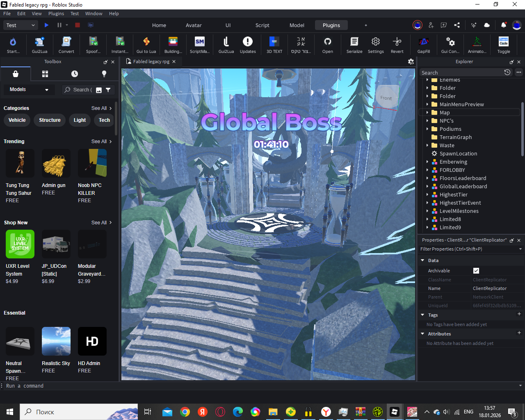Open the Toolbox inventory grid tab
The width and height of the screenshot is (525, 420).
tap(45, 74)
